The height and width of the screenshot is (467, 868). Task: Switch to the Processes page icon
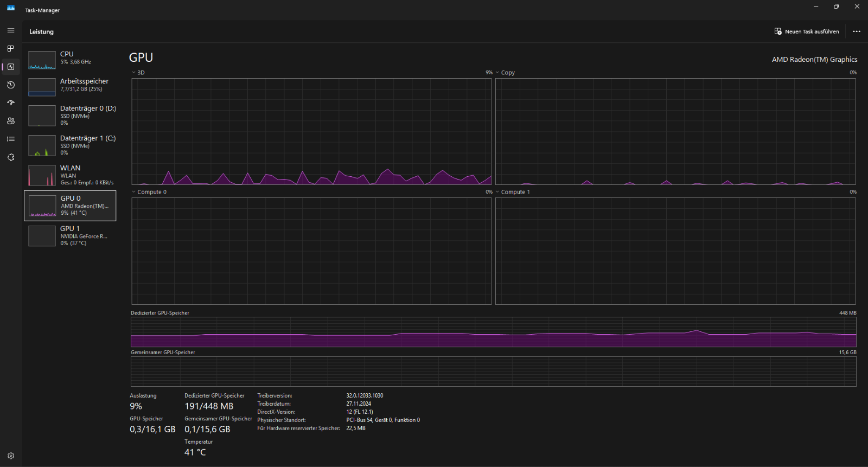click(11, 49)
